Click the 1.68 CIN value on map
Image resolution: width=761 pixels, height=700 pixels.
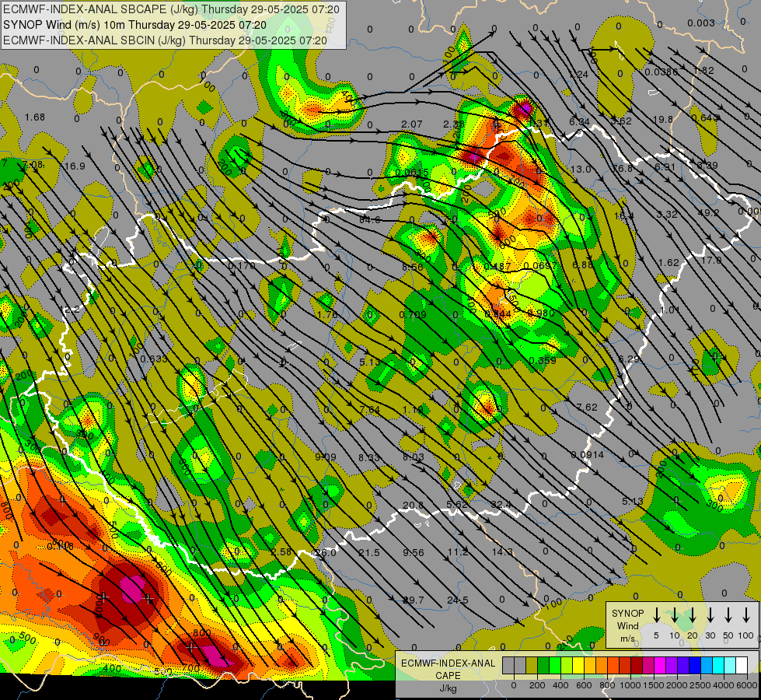coord(35,117)
